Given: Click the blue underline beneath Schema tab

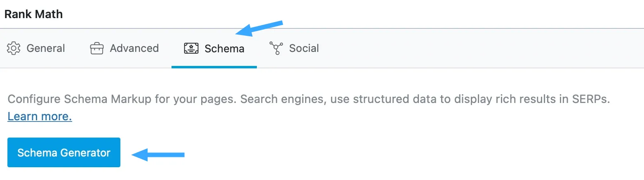Looking at the screenshot, I should click(214, 67).
